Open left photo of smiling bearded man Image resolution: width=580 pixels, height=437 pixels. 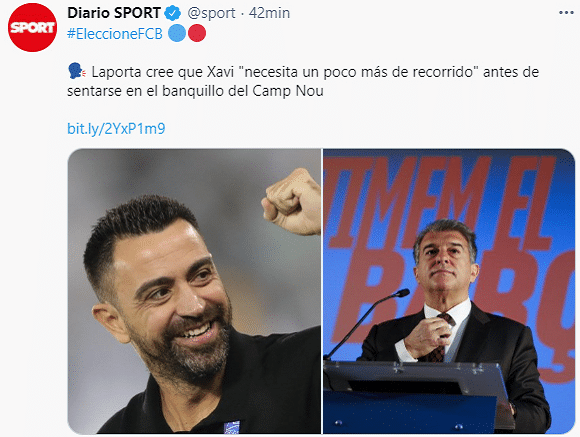coord(194,291)
